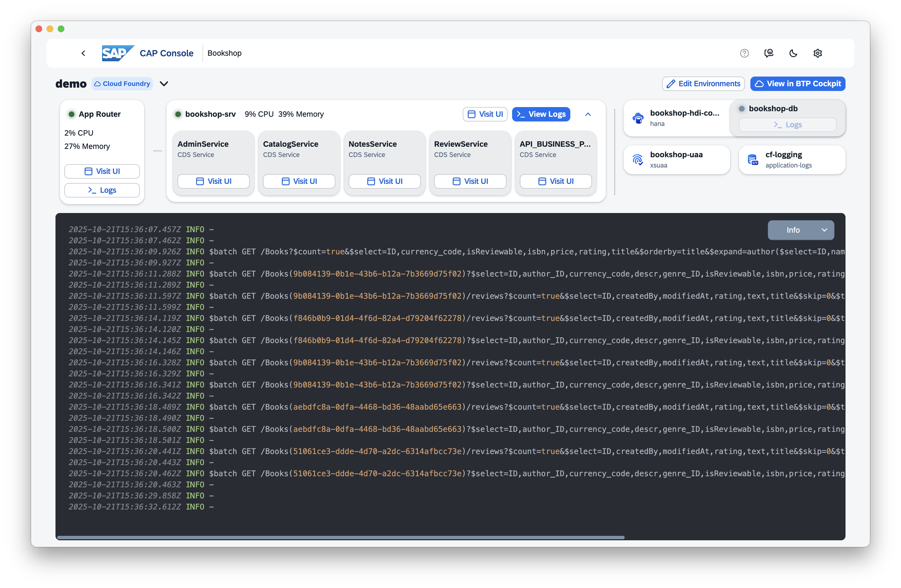The image size is (901, 588).
Task: Click the Edit Environments button
Action: coord(703,83)
